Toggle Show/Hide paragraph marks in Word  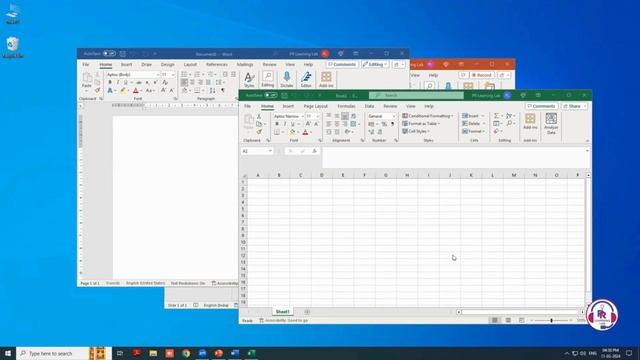pyautogui.click(x=223, y=90)
